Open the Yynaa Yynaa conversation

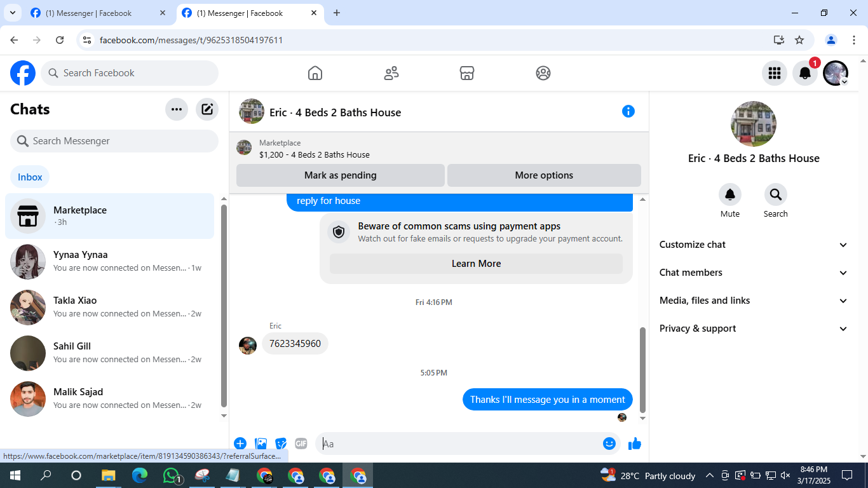(x=109, y=261)
